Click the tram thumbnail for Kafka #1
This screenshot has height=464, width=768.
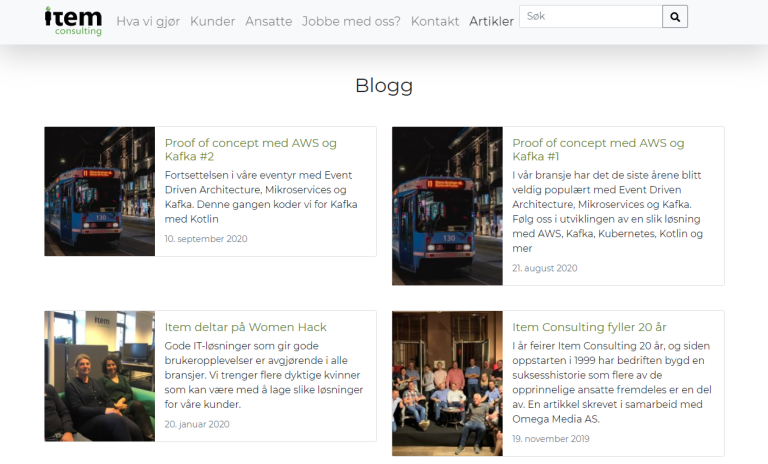coord(447,206)
